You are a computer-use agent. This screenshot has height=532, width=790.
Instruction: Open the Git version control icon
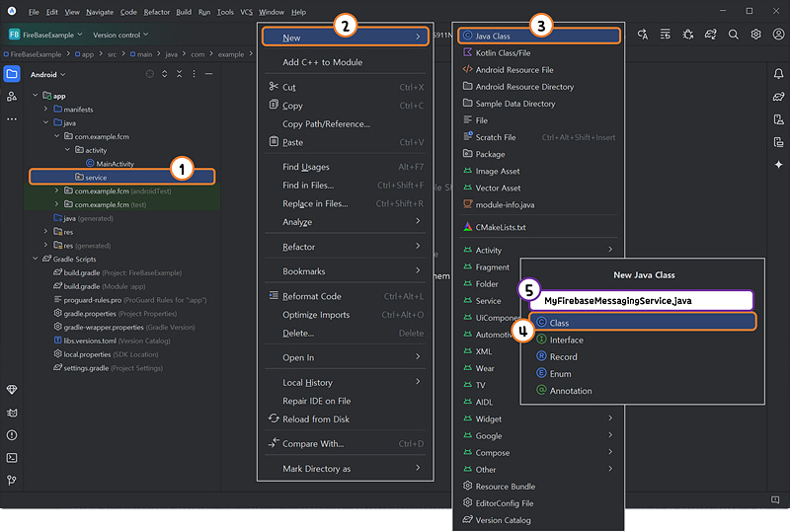coord(12,480)
